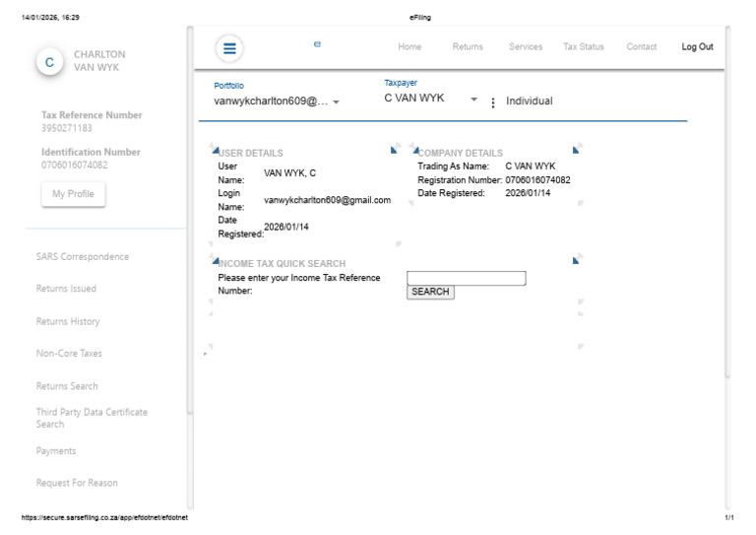Open Returns Issued in sidebar
This screenshot has height=535, width=756.
(66, 289)
